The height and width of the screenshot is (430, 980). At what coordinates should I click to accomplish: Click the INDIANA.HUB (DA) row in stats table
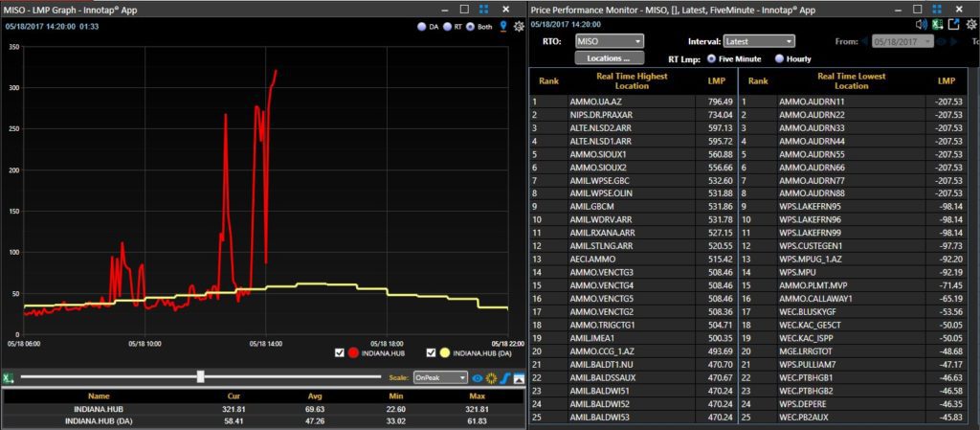coord(263,421)
